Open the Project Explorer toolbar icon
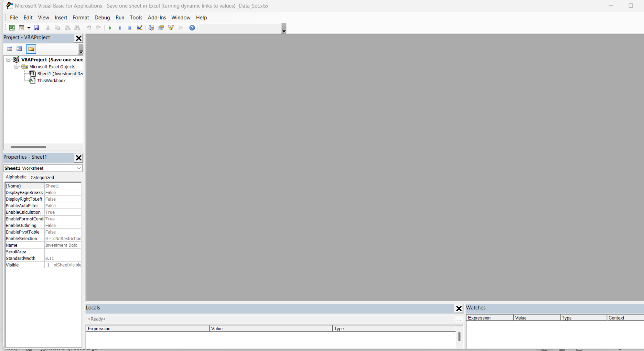Viewport: 644px width, 351px height. 151,28
